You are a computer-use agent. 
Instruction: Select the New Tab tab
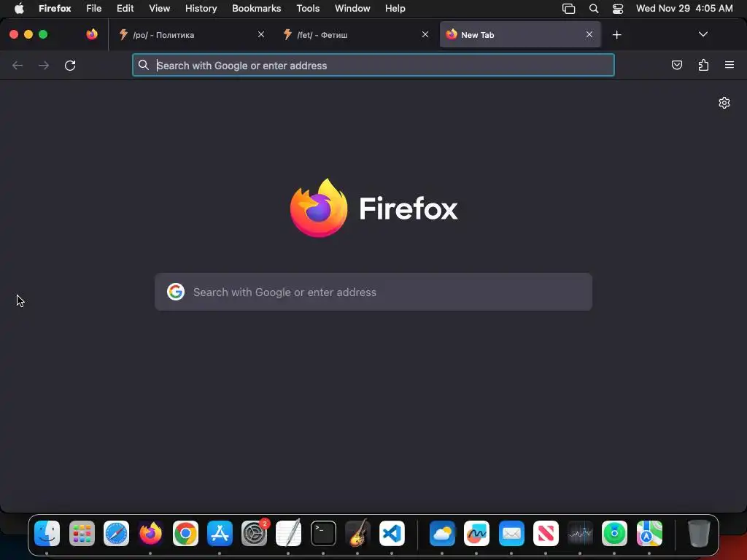click(x=520, y=35)
